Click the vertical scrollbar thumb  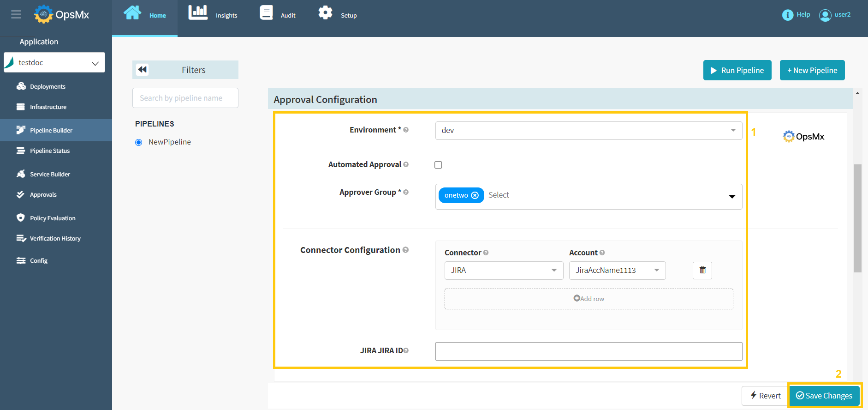(857, 218)
